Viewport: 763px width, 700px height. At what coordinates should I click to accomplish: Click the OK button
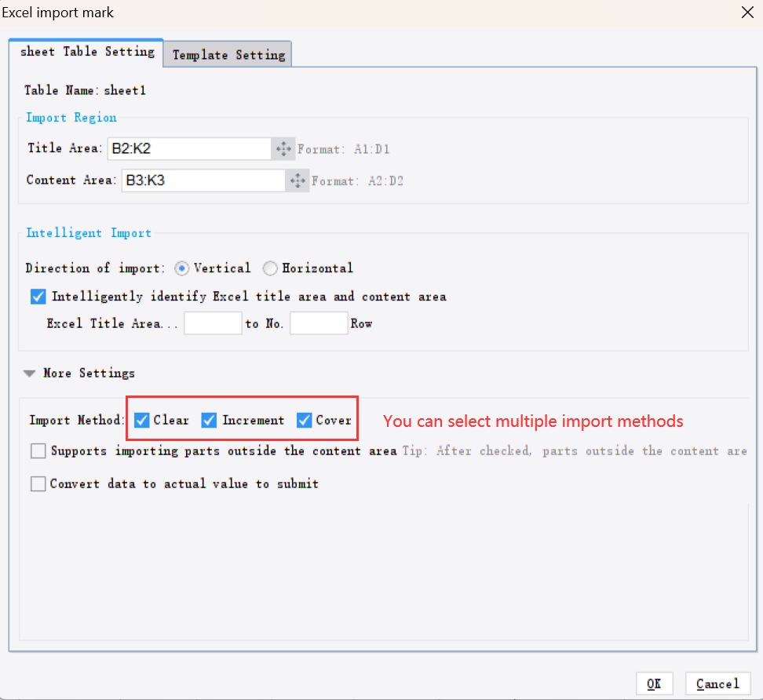point(654,683)
